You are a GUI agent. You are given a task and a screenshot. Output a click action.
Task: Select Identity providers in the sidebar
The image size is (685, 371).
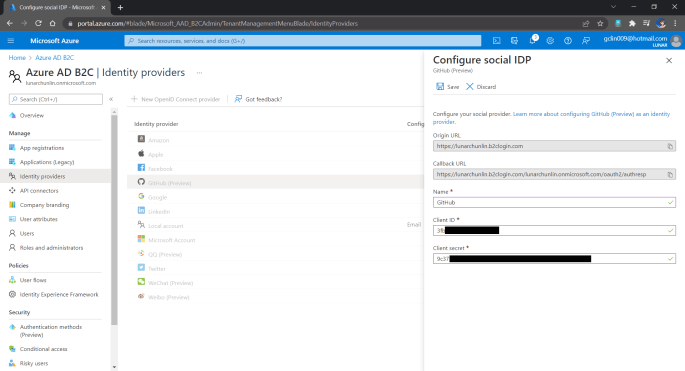pos(42,176)
